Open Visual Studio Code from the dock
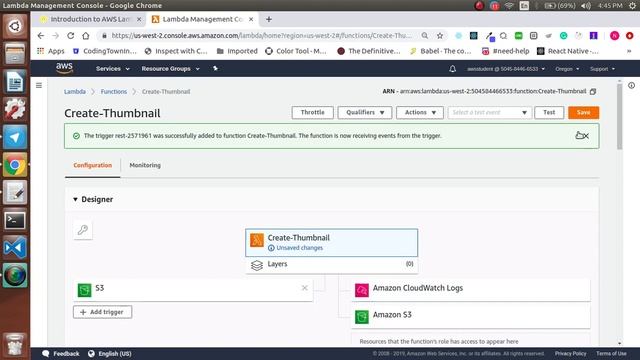This screenshot has height=360, width=640. [x=15, y=248]
